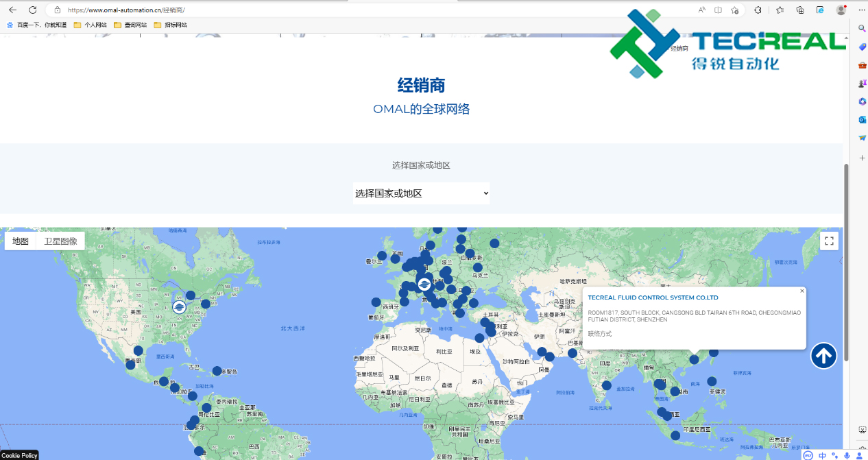Toggle the IME voice input microphone
This screenshot has height=460, width=868.
[x=847, y=455]
